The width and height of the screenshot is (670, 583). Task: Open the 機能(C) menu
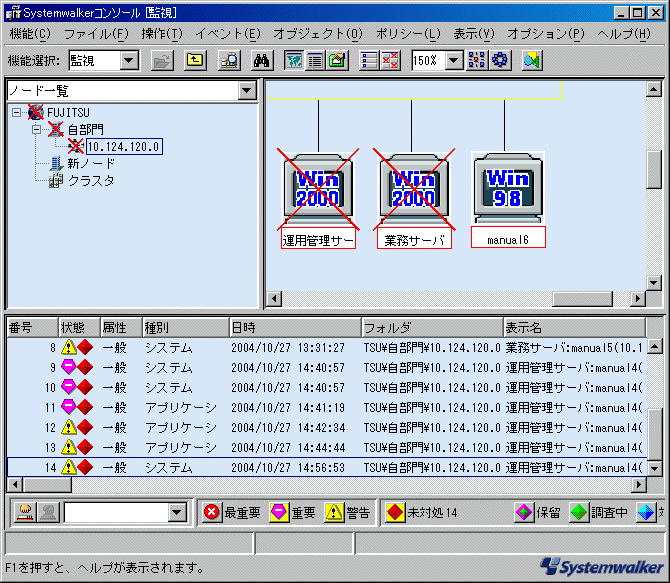(30, 33)
